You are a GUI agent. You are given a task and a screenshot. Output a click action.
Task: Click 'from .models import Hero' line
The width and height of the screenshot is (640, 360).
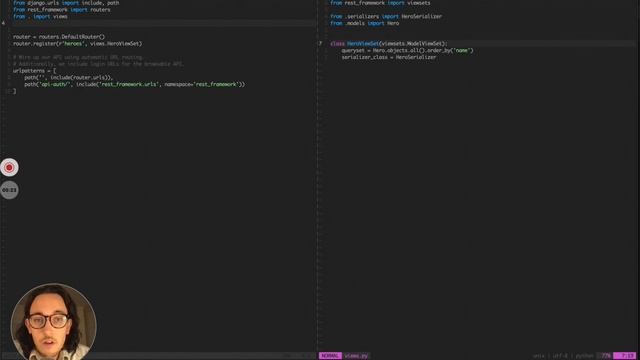pyautogui.click(x=364, y=23)
